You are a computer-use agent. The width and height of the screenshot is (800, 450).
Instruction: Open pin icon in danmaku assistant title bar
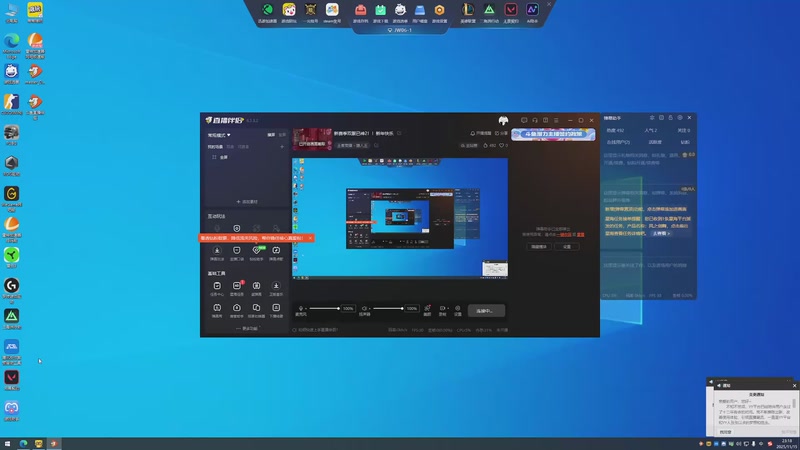click(652, 118)
